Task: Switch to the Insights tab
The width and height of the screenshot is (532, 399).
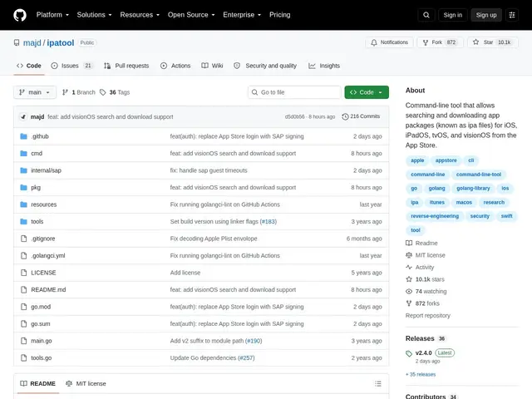Action: click(324, 66)
